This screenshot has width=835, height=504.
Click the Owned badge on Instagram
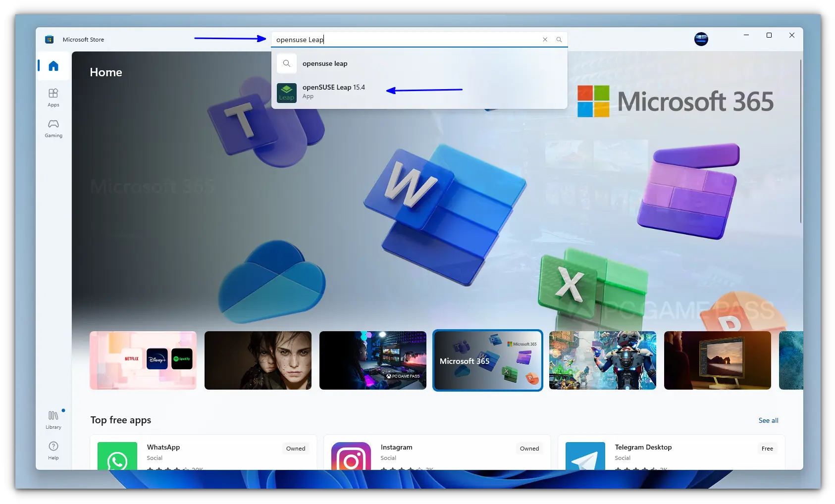(529, 449)
